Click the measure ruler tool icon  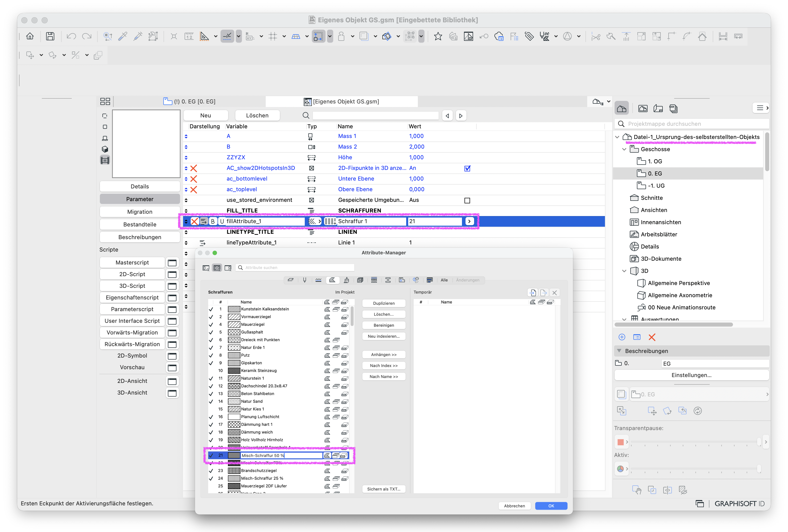[189, 36]
